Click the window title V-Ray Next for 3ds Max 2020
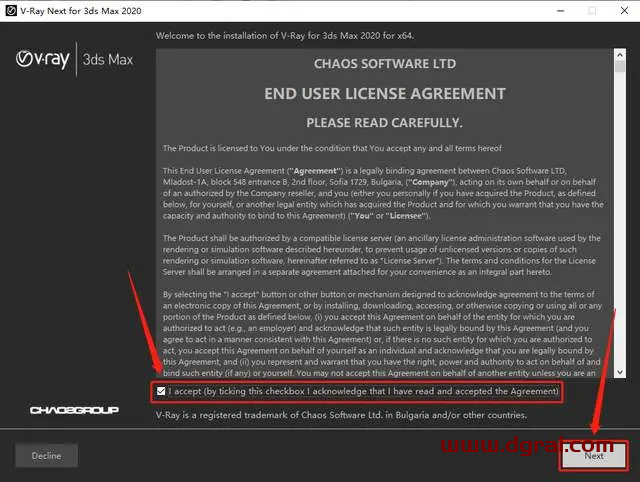Image resolution: width=640 pixels, height=482 pixels. click(x=81, y=11)
